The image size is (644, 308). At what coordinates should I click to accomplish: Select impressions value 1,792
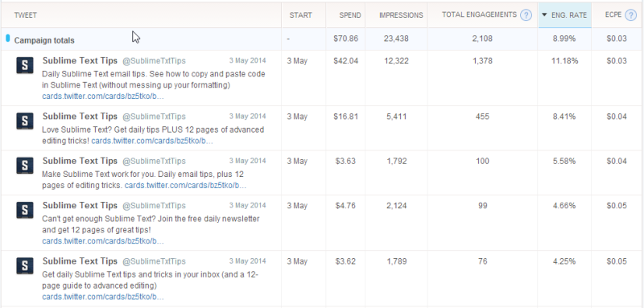pyautogui.click(x=397, y=161)
